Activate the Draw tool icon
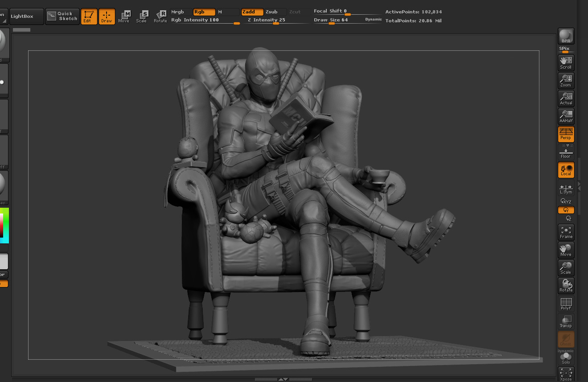This screenshot has height=382, width=588. [107, 16]
